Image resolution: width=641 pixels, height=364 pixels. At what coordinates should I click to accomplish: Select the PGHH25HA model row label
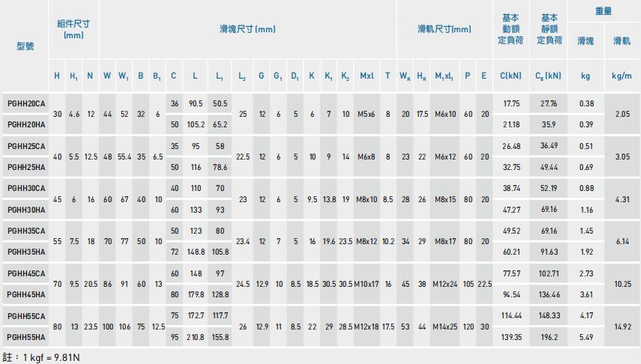[x=25, y=167]
